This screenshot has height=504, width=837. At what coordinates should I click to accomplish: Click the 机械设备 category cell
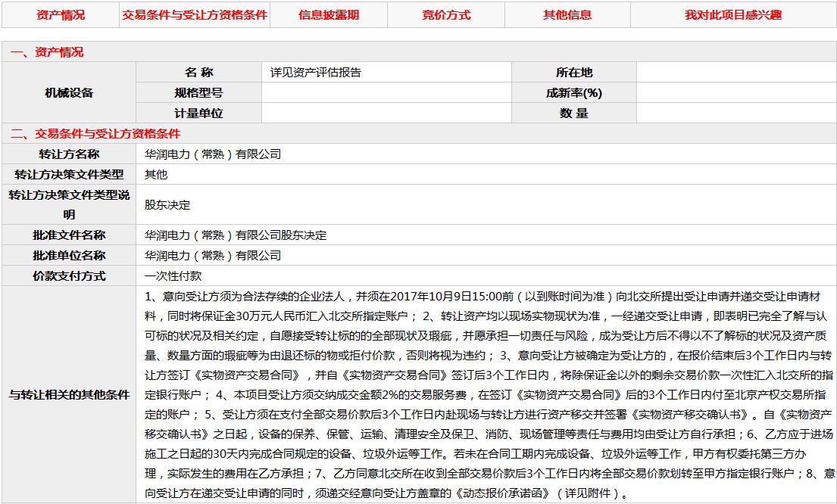69,93
